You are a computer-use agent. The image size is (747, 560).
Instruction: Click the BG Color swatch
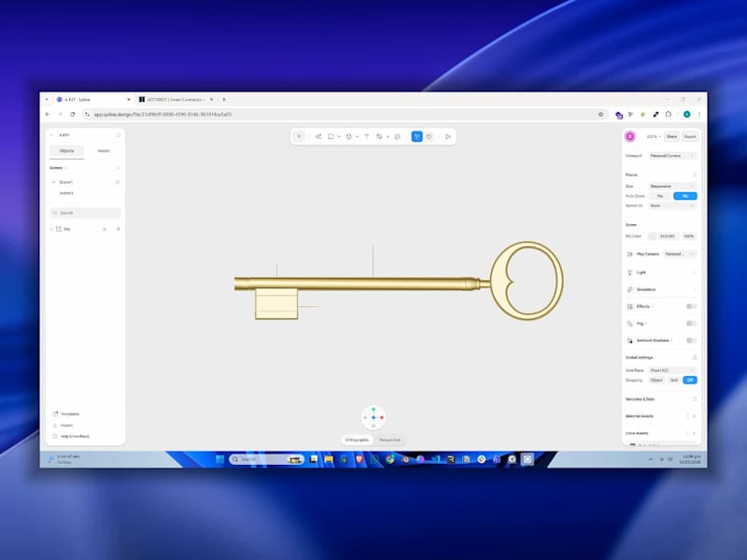click(652, 236)
